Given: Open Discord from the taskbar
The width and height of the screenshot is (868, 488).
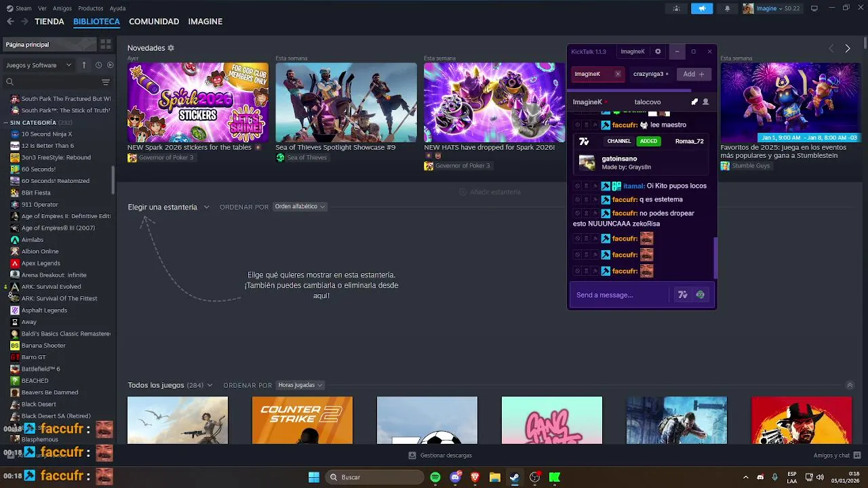Looking at the screenshot, I should click(455, 477).
